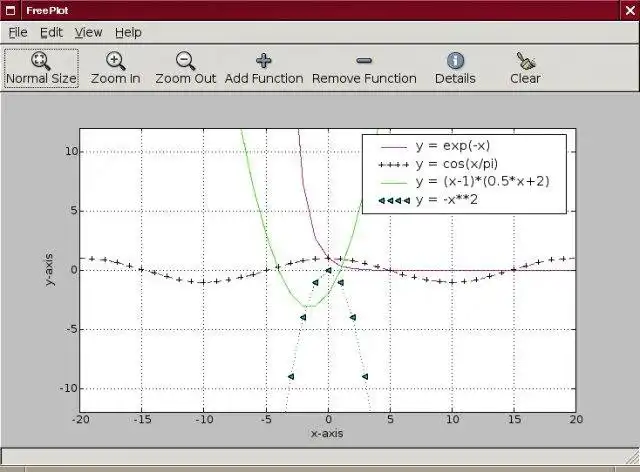Image resolution: width=640 pixels, height=472 pixels.
Task: Click the x-axis label
Action: pos(327,434)
